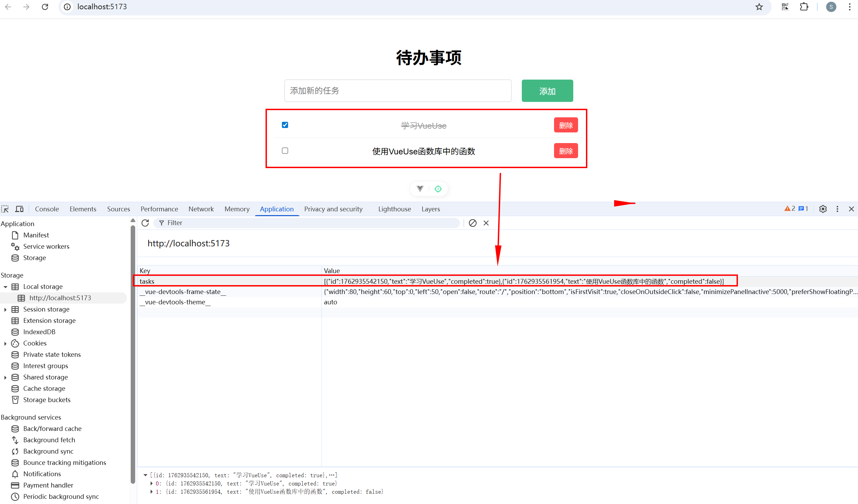
Task: Open DevTools settings gear
Action: point(823,209)
